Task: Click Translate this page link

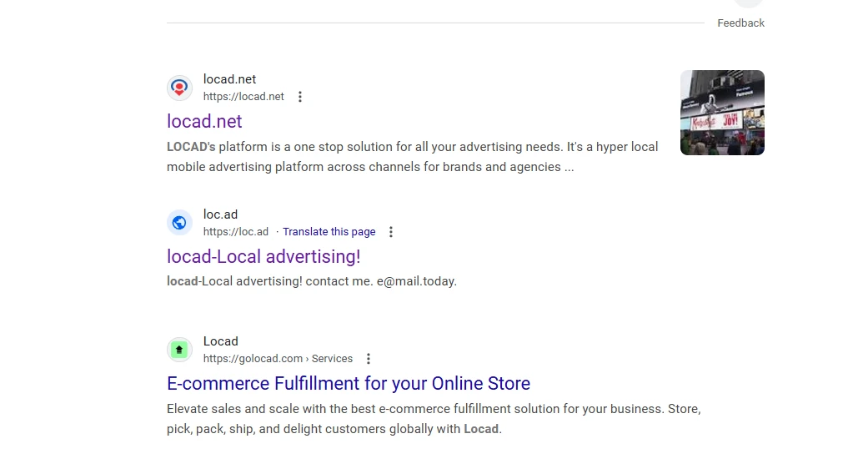Action: (329, 232)
